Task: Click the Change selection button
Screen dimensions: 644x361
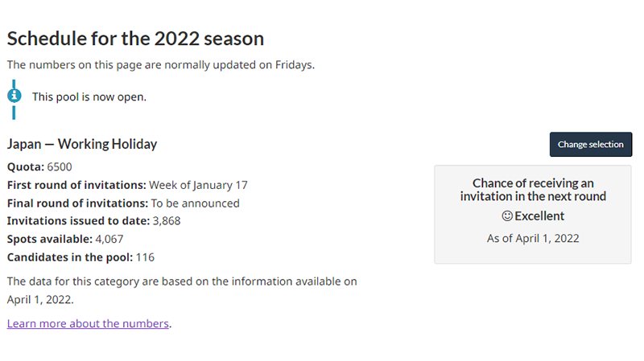Action: [x=591, y=145]
